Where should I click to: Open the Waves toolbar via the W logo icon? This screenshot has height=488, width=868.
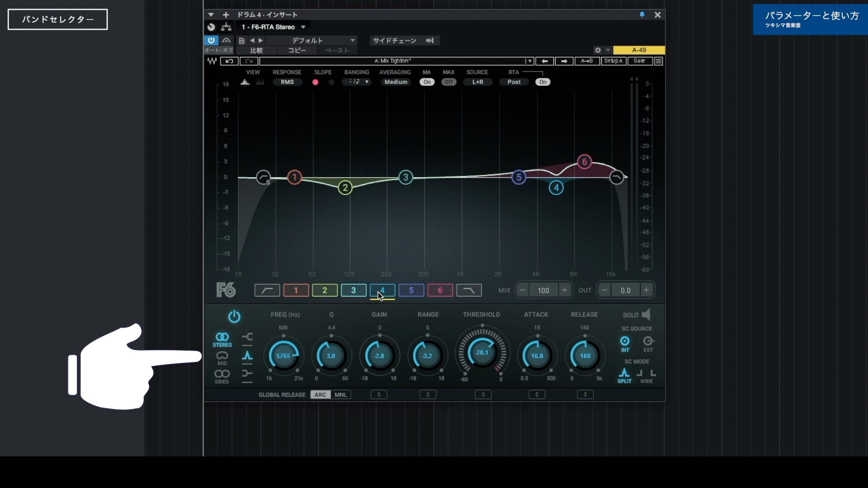(x=212, y=61)
